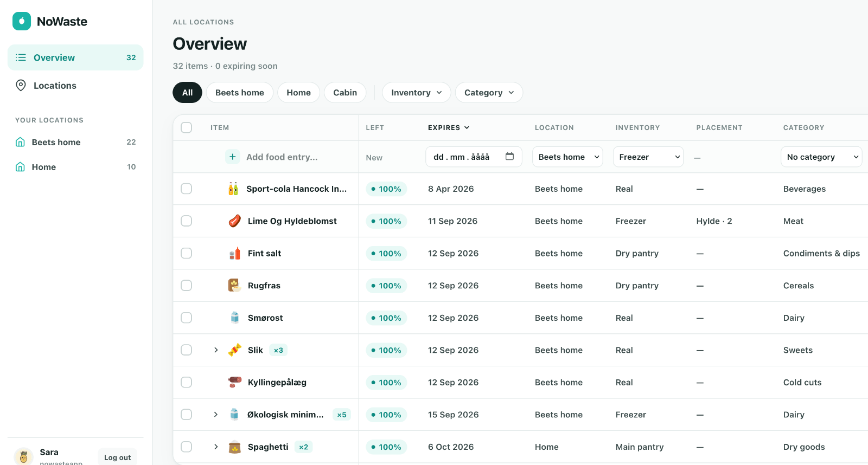Click the expiry date input field
The image size is (868, 465).
click(474, 157)
